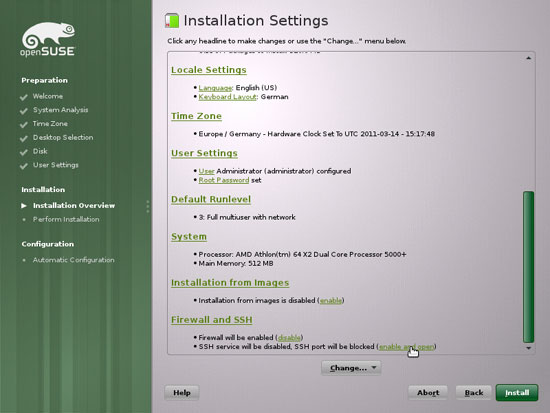Click the checkmark next to Desktop Selection
This screenshot has width=550, height=413.
click(24, 138)
